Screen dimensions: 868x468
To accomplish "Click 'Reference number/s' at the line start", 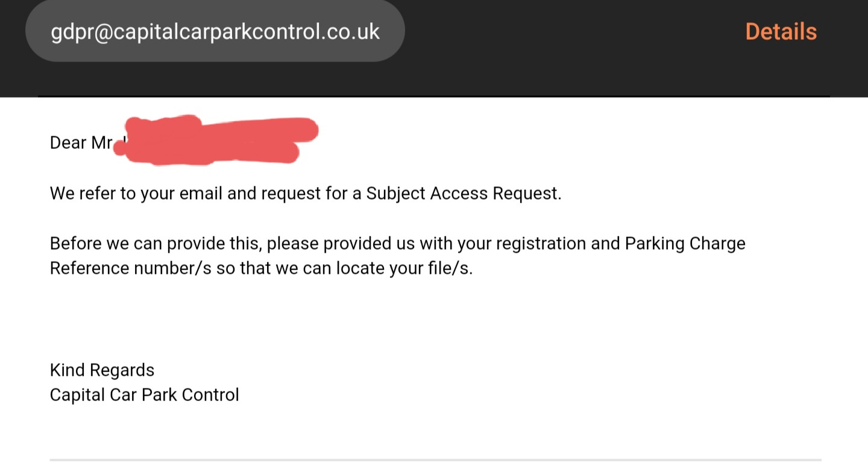I will (130, 268).
